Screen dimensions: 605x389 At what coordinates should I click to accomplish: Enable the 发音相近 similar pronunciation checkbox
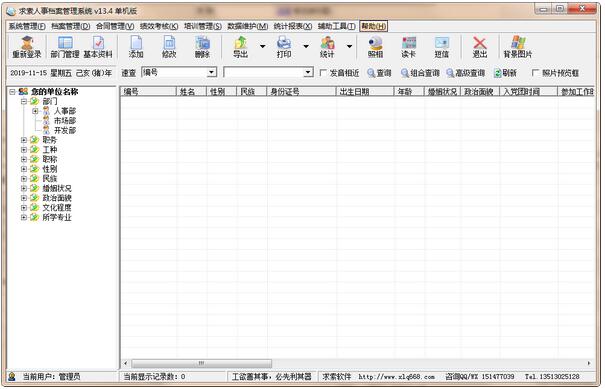(x=323, y=72)
